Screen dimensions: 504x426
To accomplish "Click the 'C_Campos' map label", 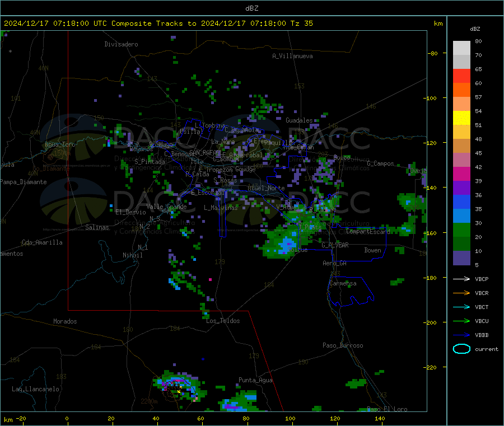I will coord(380,163).
